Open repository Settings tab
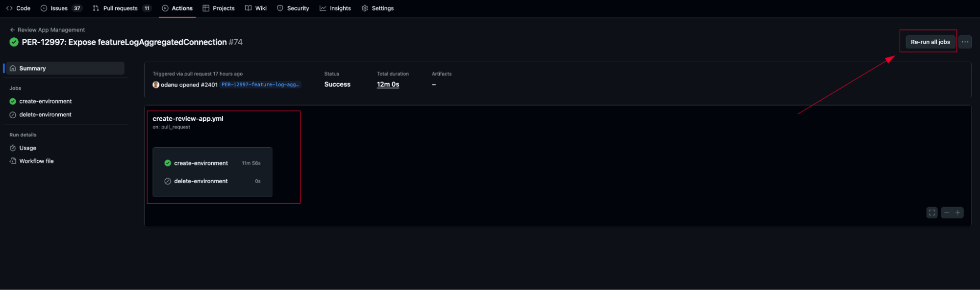 pyautogui.click(x=377, y=8)
